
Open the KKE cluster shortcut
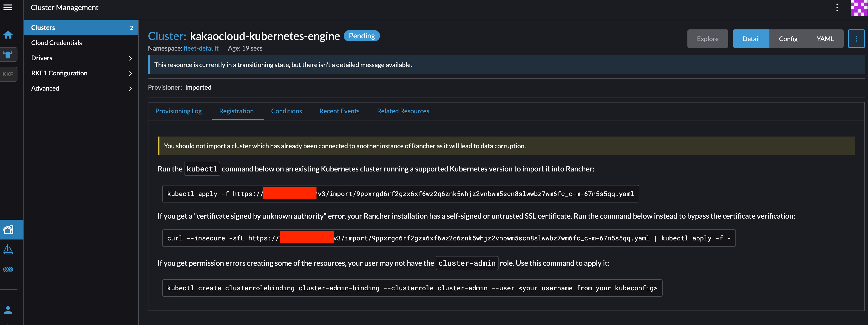click(8, 74)
